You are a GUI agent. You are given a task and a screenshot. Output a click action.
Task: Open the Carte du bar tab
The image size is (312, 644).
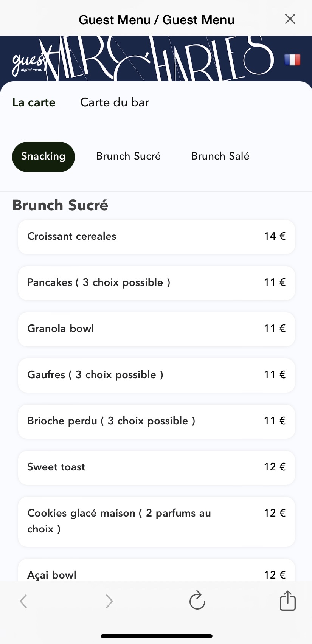(115, 102)
